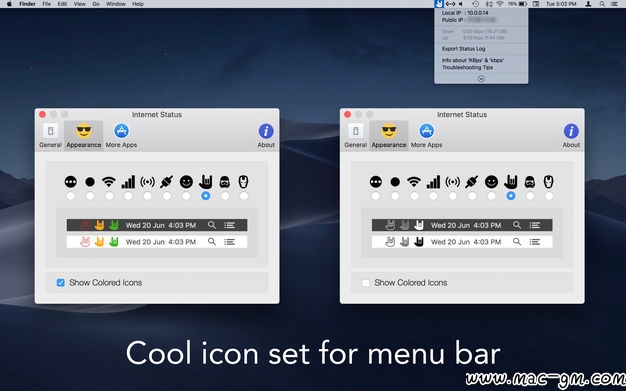
Task: Pick the stormtrooper helmet icon style in right window
Action: coord(530,182)
